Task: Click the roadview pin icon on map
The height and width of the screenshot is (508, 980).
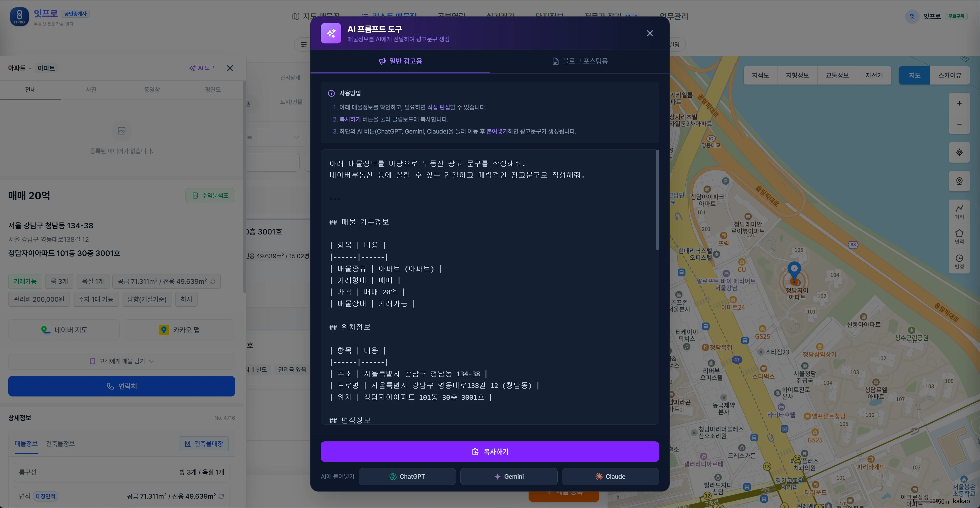Action: [959, 181]
